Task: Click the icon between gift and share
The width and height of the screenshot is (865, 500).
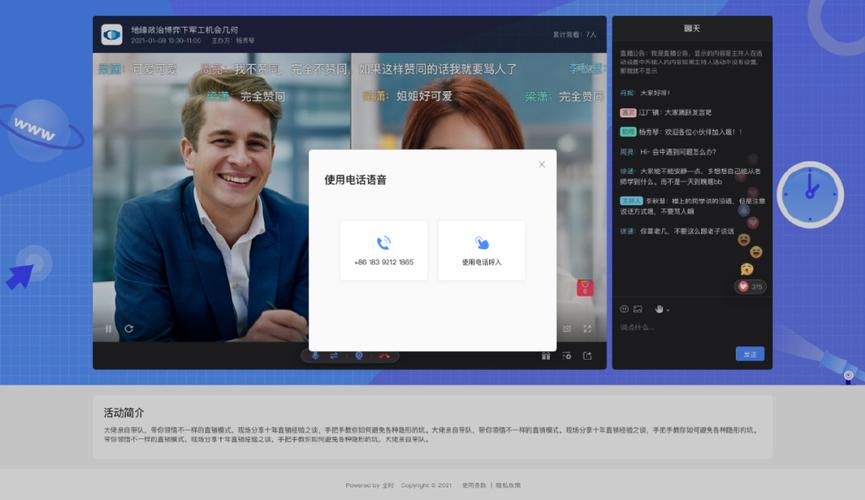Action: point(567,356)
